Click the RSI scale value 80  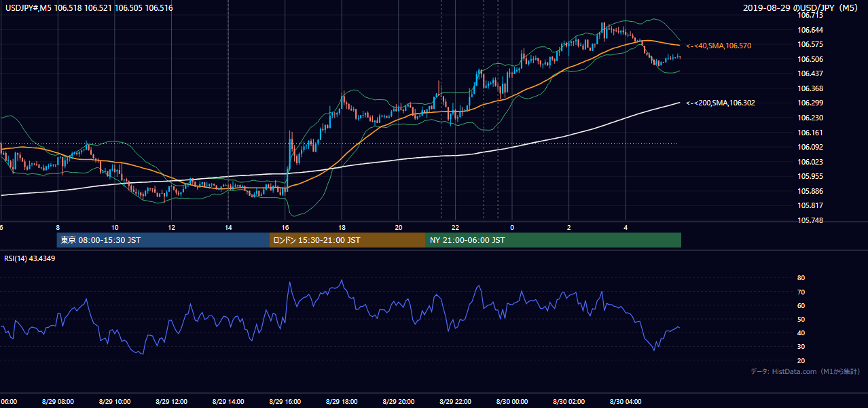[x=801, y=278]
